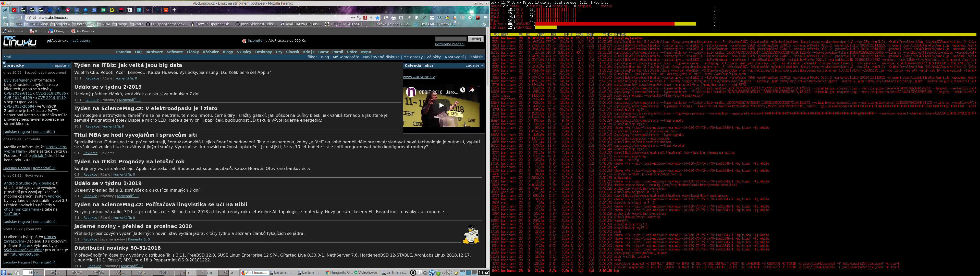The height and width of the screenshot is (276, 980).
Task: Open developer wrench icon in toolbar
Action: (409, 18)
